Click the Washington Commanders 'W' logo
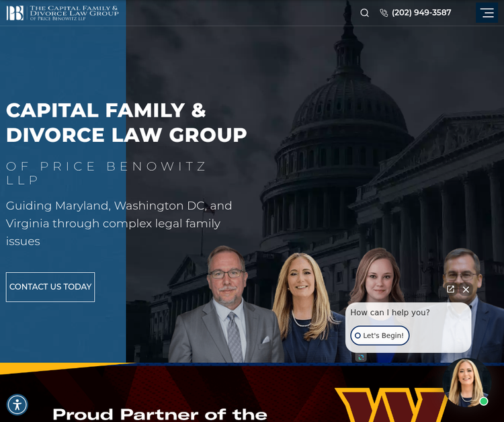 point(393,405)
